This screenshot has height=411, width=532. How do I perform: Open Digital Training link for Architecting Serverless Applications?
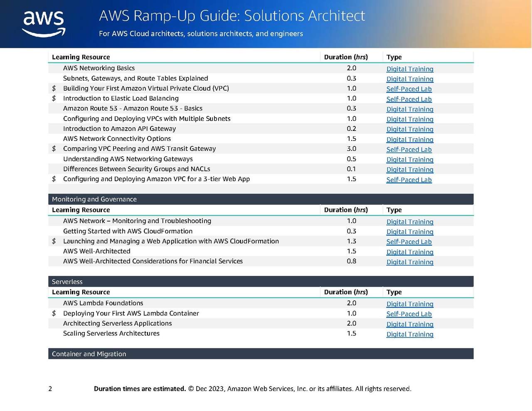(x=410, y=324)
